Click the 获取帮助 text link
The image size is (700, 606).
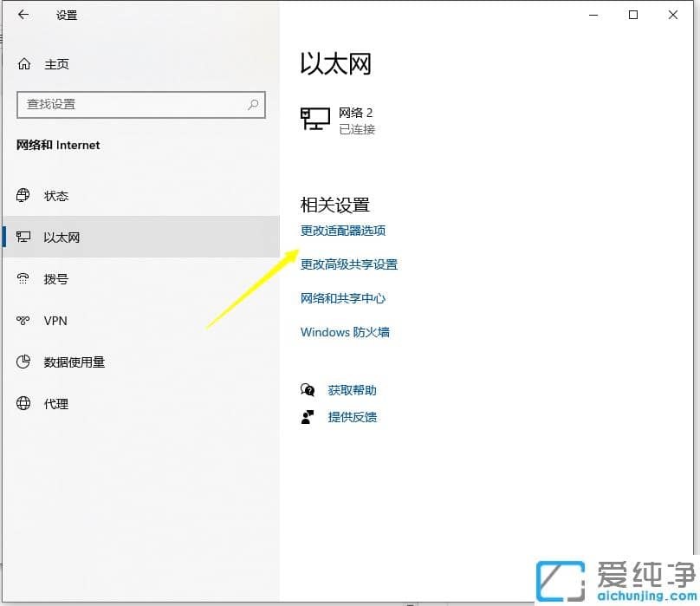352,390
